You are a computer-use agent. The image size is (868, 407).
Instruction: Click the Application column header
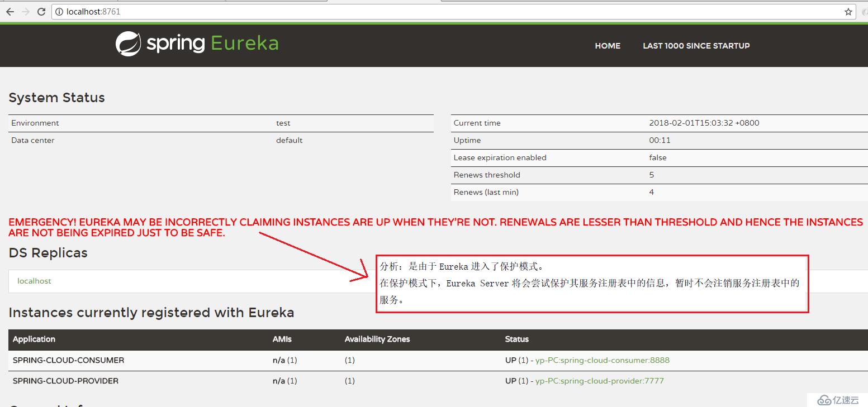34,339
